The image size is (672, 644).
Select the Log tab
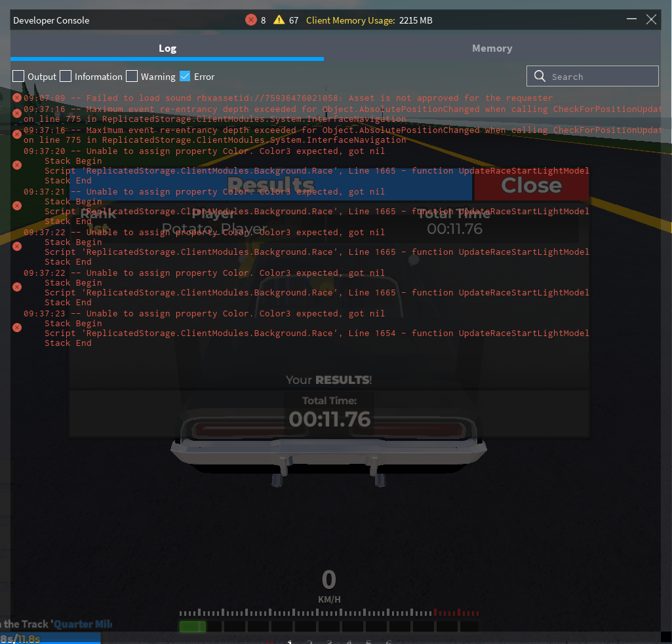[x=167, y=48]
